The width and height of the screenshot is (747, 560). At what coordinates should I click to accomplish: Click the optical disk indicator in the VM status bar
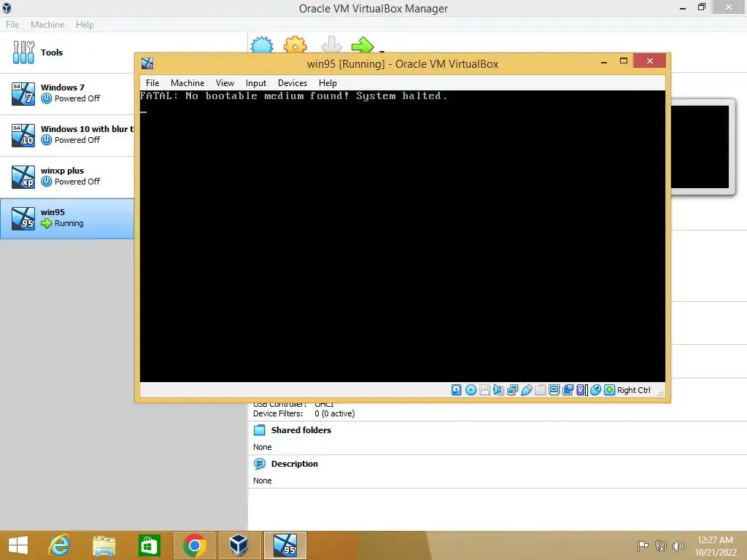pyautogui.click(x=471, y=390)
